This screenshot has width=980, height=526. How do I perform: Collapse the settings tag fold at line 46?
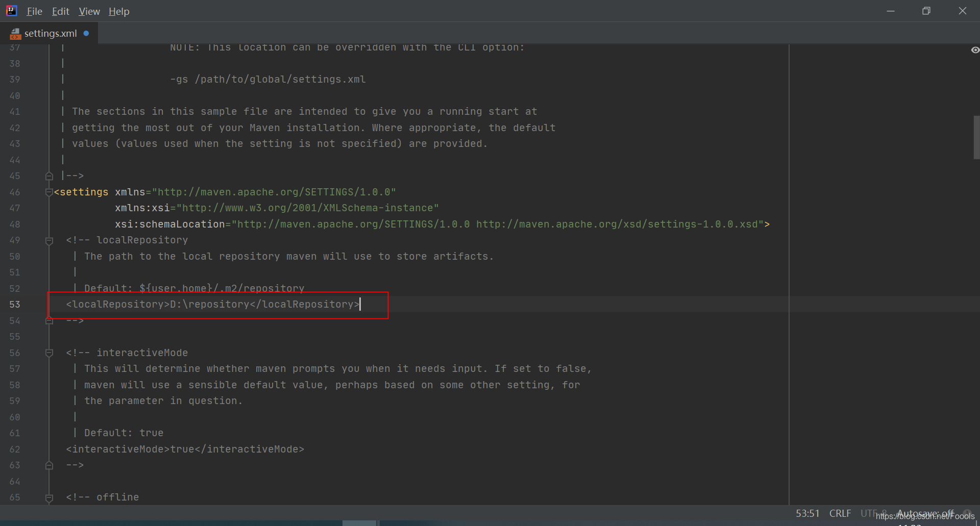point(49,192)
